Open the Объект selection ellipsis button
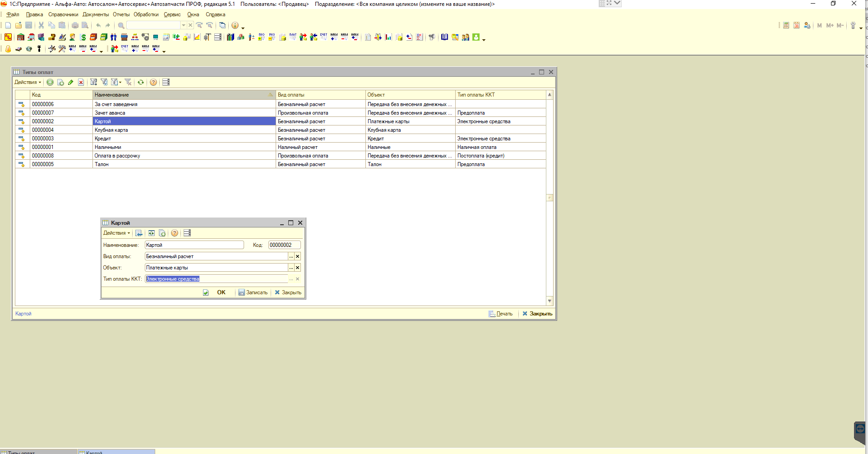The height and width of the screenshot is (454, 868). coord(291,268)
